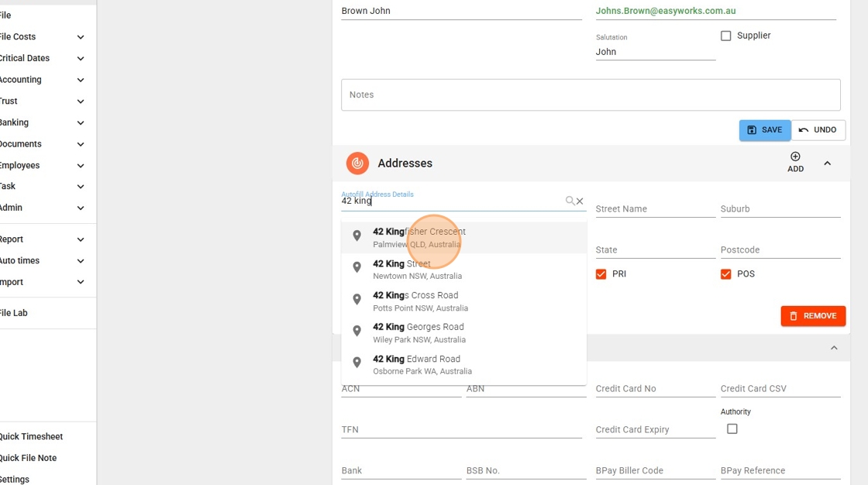This screenshot has height=485, width=868.
Task: Uncheck the PRI checkbox
Action: (601, 274)
